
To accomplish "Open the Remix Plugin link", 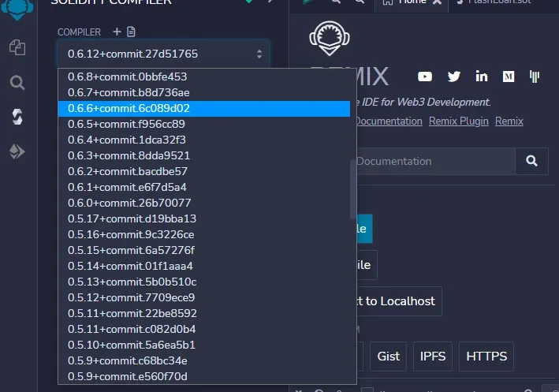I will [458, 121].
